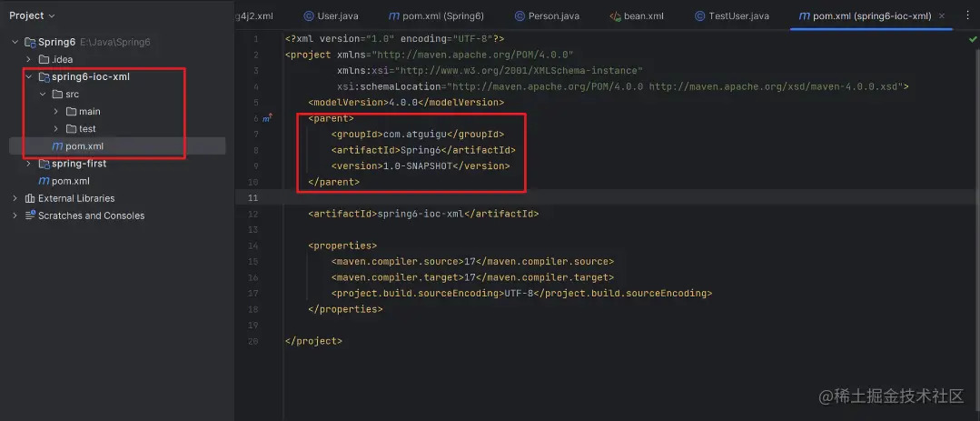This screenshot has height=421, width=980.
Task: Collapse the src folder
Action: tap(43, 95)
